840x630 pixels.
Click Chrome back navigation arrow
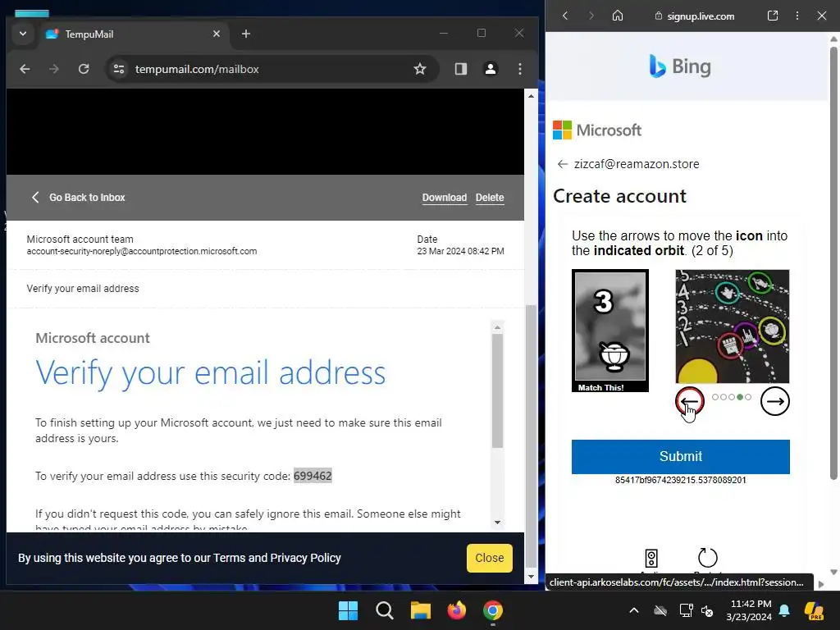point(25,69)
